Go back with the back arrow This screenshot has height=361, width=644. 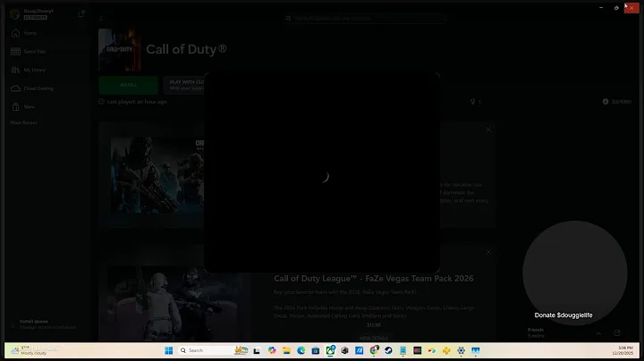pos(101,19)
